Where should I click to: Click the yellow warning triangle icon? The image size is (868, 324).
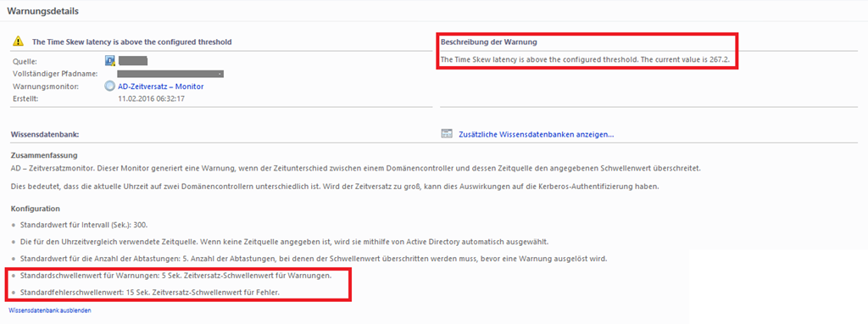pyautogui.click(x=19, y=41)
